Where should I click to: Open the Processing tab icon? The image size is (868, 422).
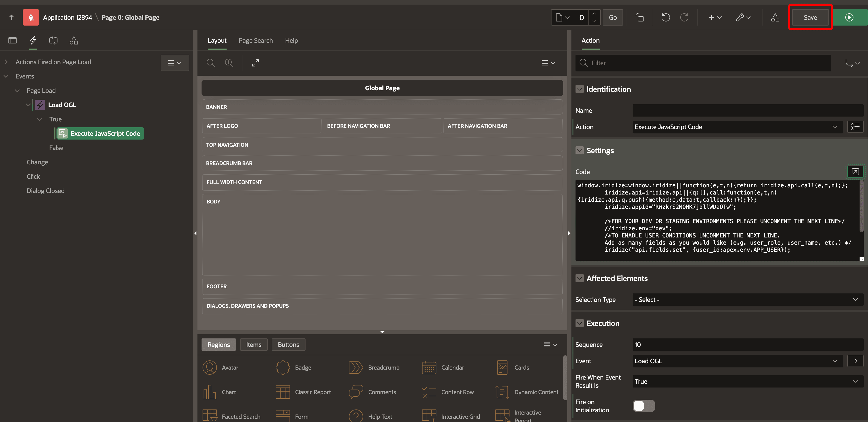(53, 40)
